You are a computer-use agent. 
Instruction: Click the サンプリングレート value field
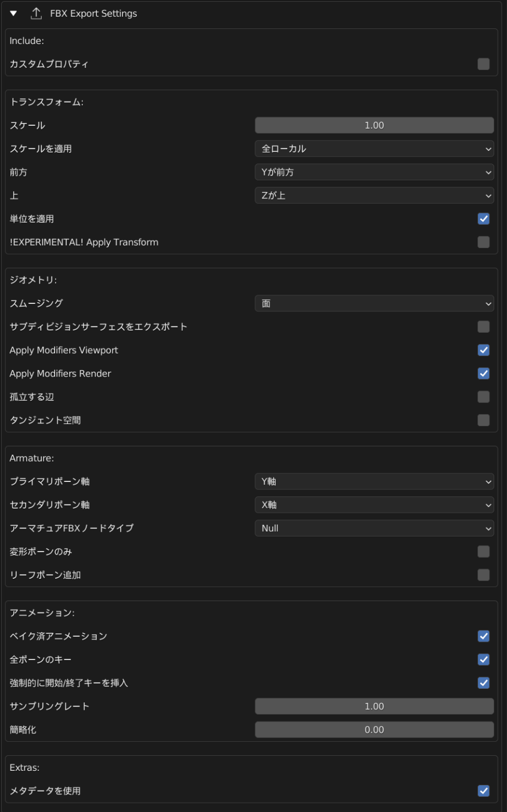tap(374, 706)
